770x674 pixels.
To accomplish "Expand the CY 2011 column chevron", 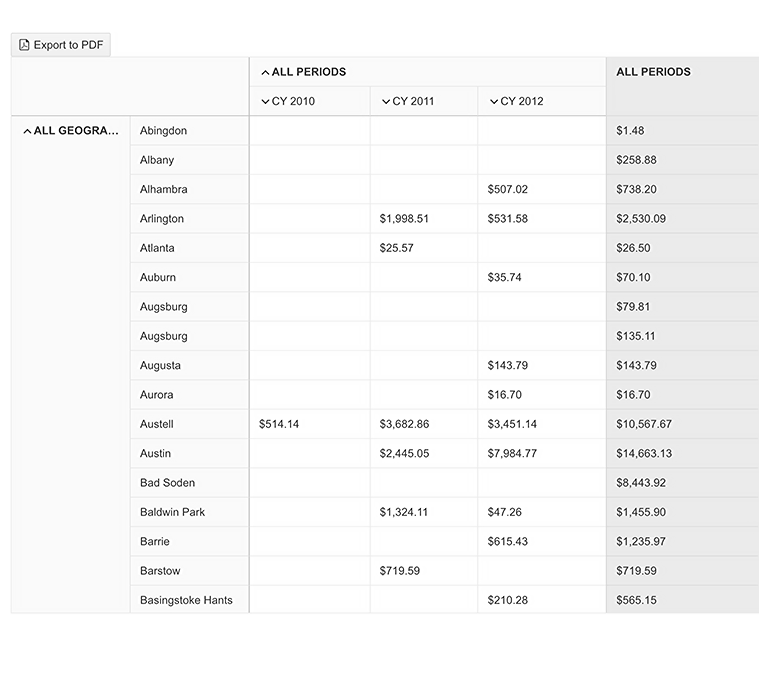I will pos(386,102).
